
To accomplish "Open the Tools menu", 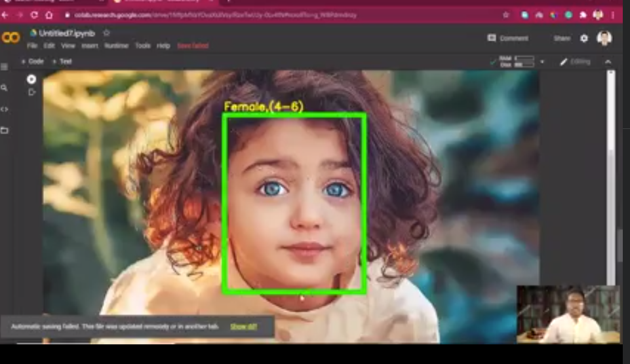I will 142,46.
